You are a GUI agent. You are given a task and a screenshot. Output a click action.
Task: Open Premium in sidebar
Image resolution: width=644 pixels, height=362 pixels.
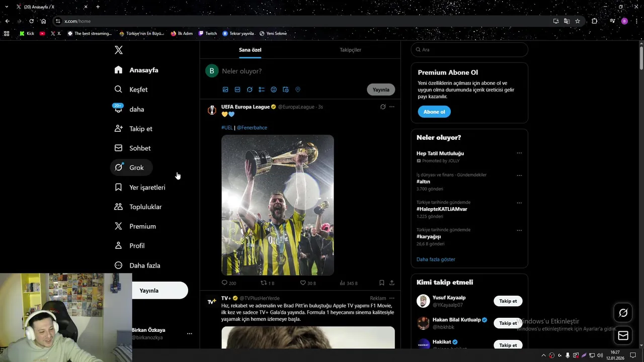[135, 226]
